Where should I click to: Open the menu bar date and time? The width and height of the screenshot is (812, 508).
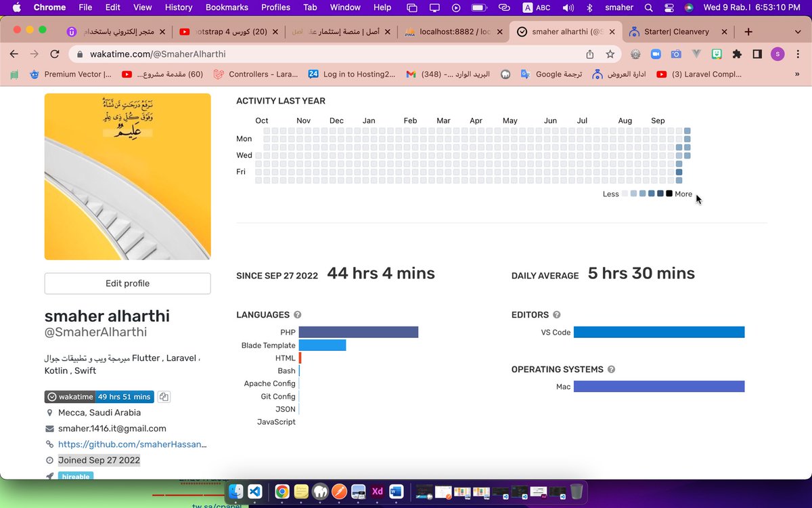click(751, 7)
